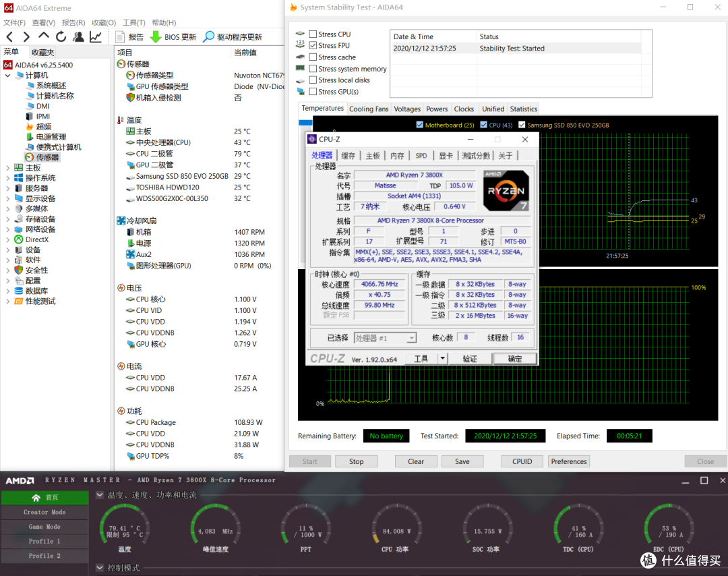Click the Clear button

click(x=415, y=461)
